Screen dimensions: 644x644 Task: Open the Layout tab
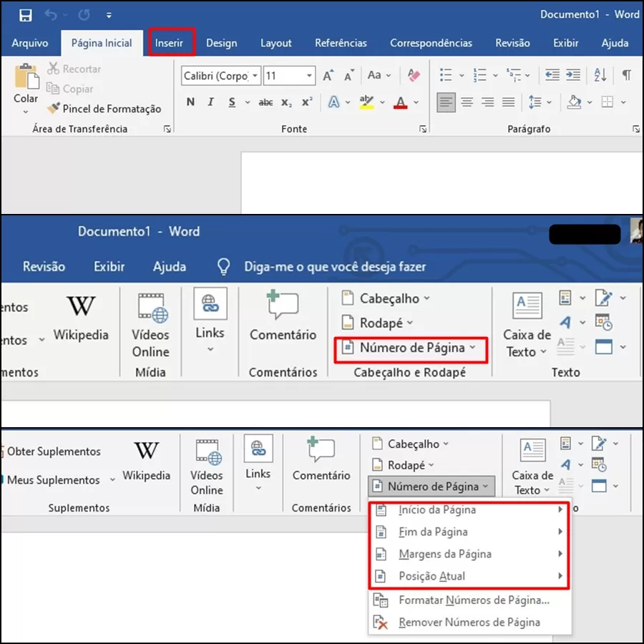click(275, 43)
